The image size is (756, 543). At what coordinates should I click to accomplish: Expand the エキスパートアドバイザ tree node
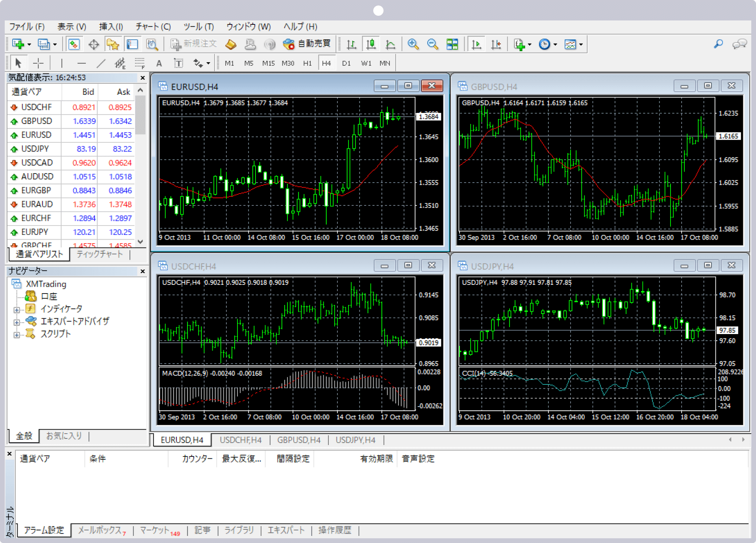click(x=17, y=322)
